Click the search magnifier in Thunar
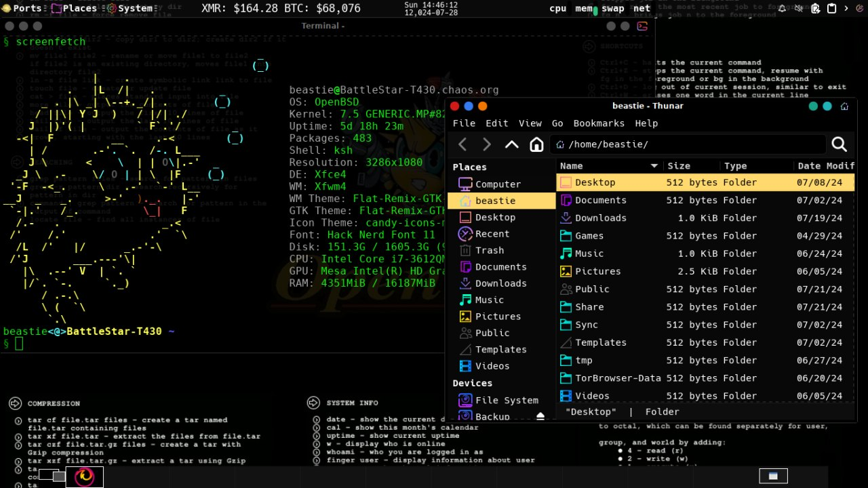The height and width of the screenshot is (488, 868). click(839, 144)
